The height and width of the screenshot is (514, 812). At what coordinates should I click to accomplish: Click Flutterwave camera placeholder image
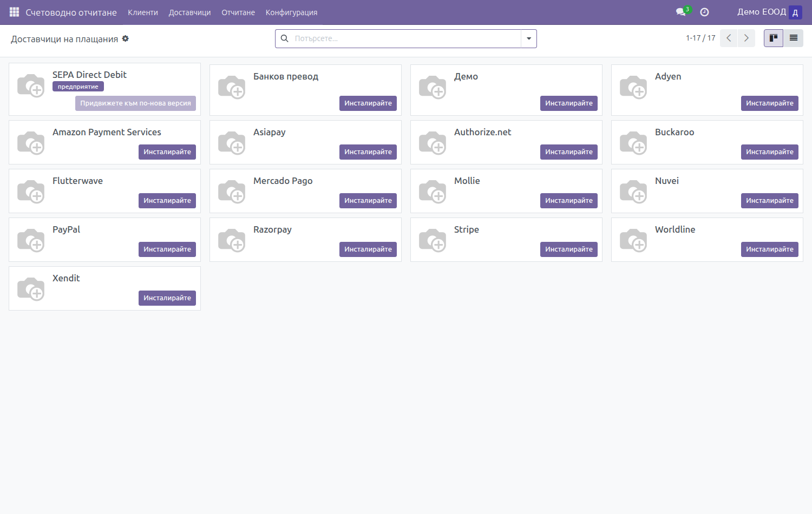tap(31, 192)
